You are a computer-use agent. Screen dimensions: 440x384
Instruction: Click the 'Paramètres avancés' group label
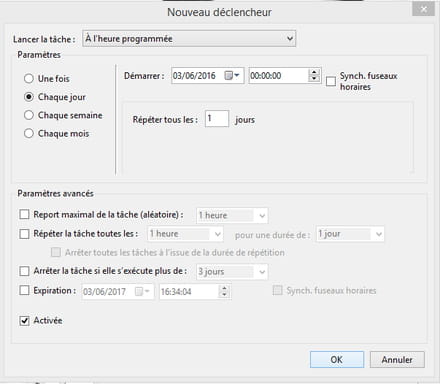click(x=55, y=193)
